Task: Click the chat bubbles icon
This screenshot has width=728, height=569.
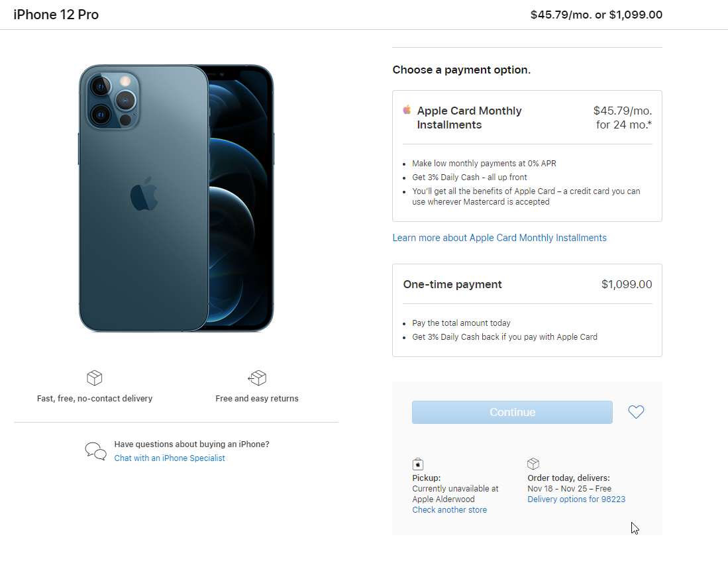Action: click(95, 451)
